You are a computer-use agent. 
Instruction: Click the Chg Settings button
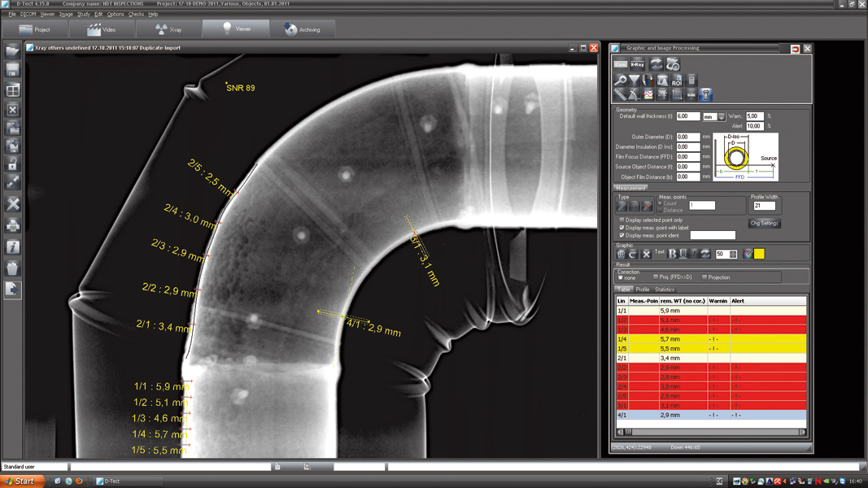click(765, 223)
